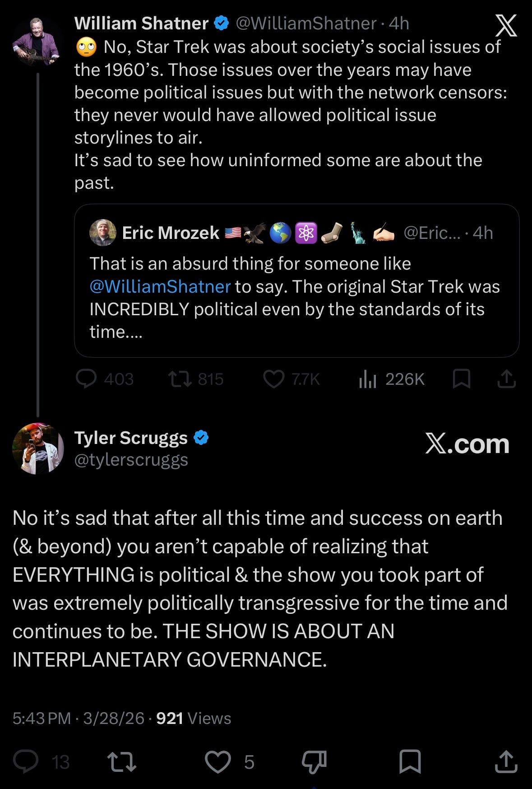The width and height of the screenshot is (532, 789).
Task: Open William Shatner's profile picture
Action: click(36, 42)
